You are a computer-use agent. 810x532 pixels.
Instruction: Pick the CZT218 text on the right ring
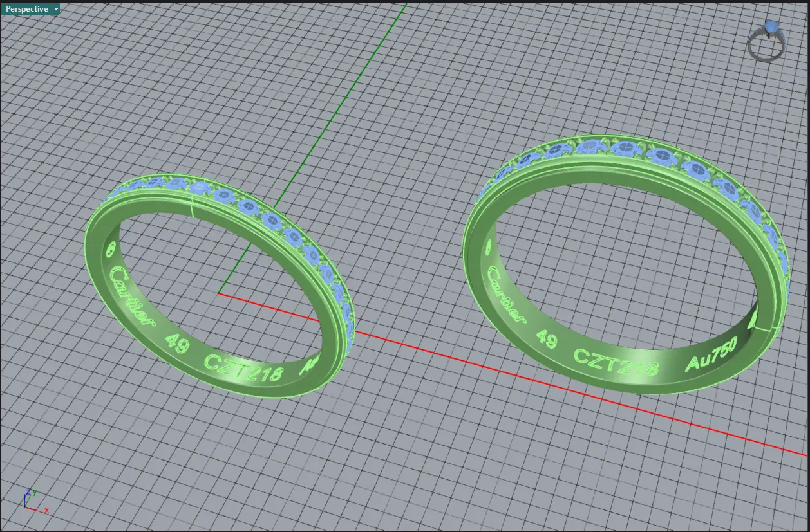tap(616, 362)
